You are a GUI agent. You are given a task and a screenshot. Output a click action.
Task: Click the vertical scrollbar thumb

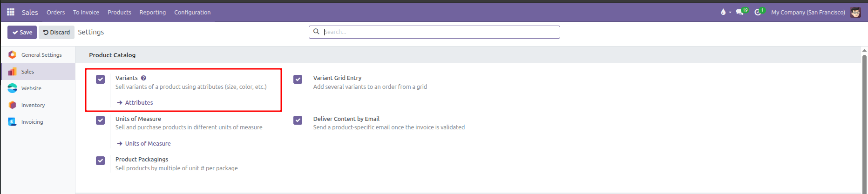[x=864, y=123]
